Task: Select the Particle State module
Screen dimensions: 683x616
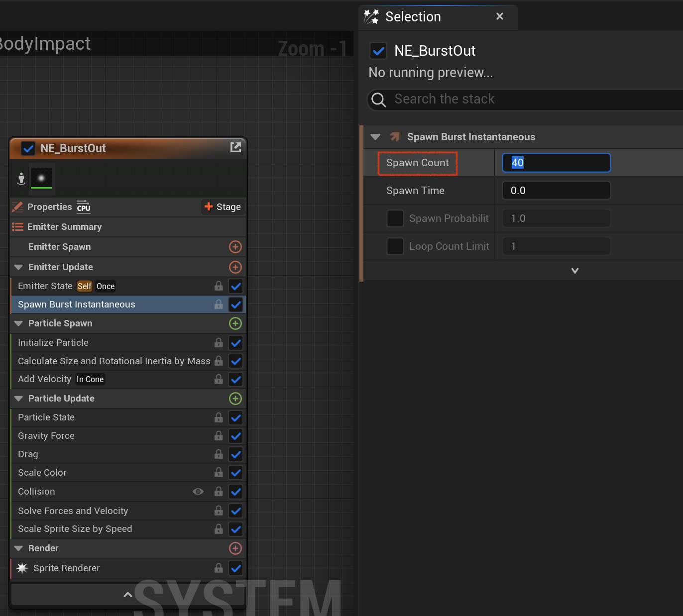Action: [x=128, y=417]
